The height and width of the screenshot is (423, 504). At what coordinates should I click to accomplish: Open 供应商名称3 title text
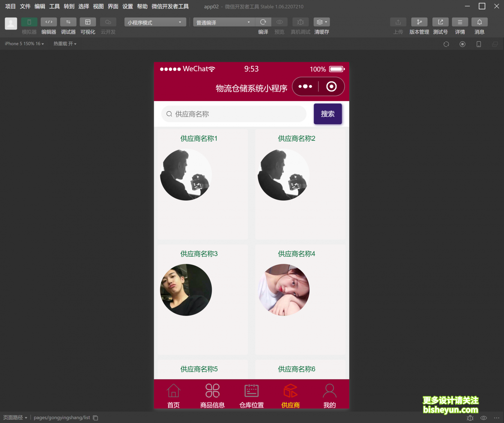199,254
